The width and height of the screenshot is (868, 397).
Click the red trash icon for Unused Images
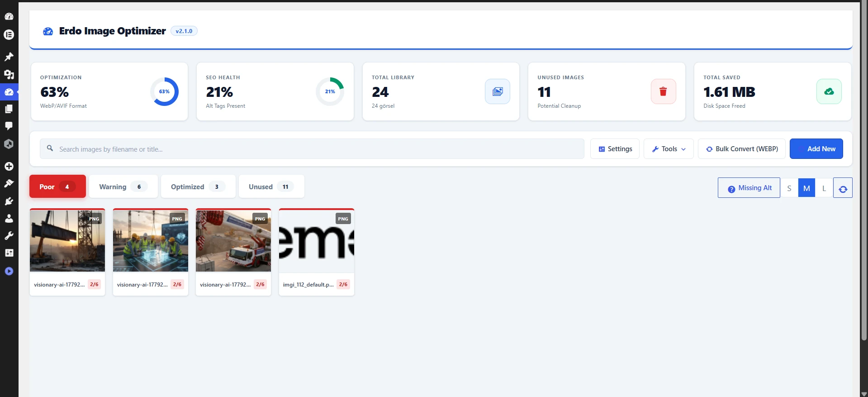click(663, 91)
